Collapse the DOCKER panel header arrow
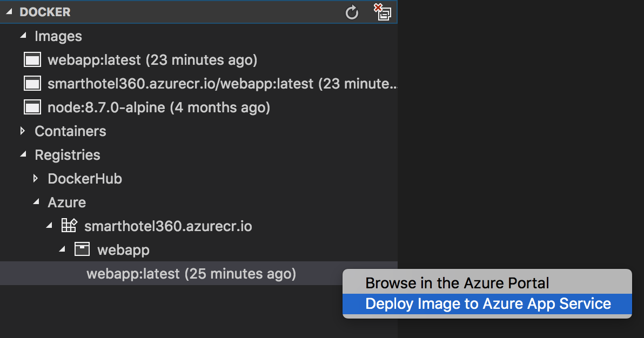Image resolution: width=644 pixels, height=338 pixels. pyautogui.click(x=9, y=12)
